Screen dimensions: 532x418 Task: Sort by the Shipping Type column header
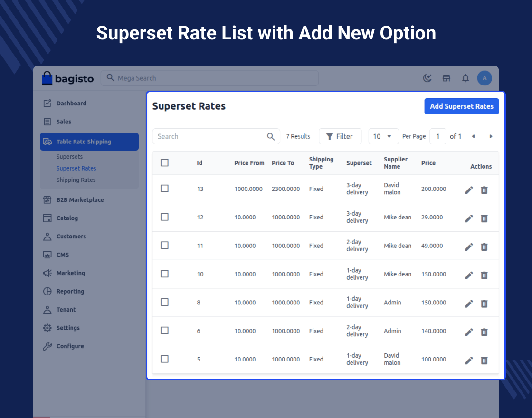pyautogui.click(x=321, y=163)
